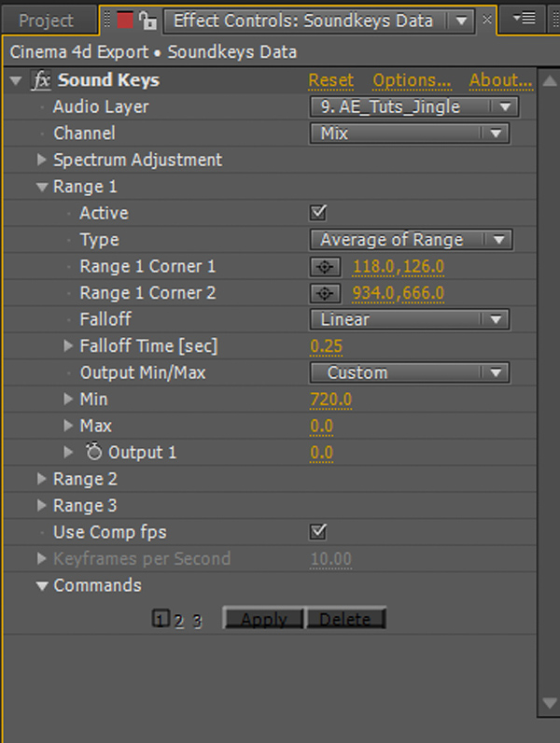Select command range number 2
The width and height of the screenshot is (560, 743).
coord(179,621)
